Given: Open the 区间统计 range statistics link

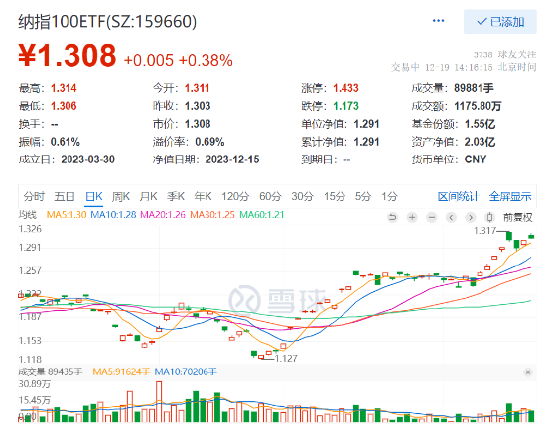Looking at the screenshot, I should [458, 196].
